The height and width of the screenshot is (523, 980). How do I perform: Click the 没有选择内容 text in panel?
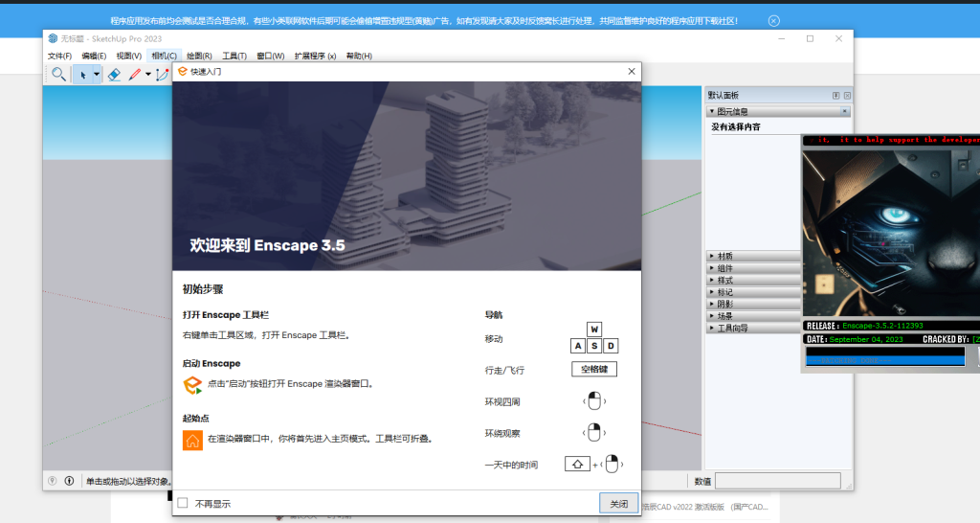pos(736,126)
